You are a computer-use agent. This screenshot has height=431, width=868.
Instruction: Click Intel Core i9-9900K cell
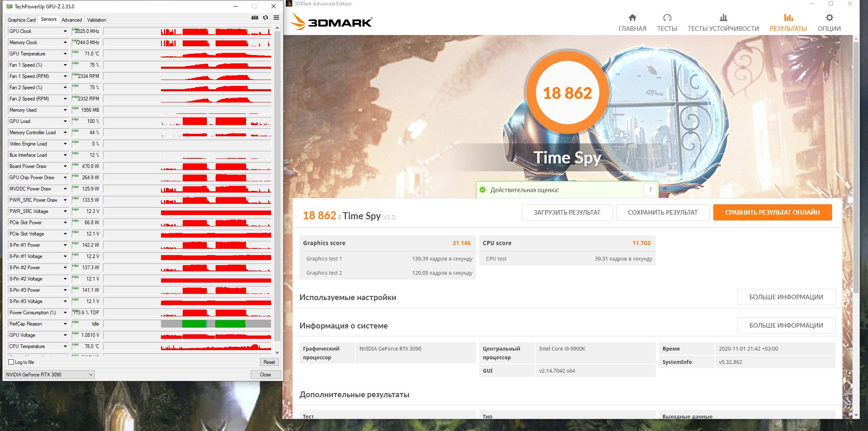click(x=595, y=353)
